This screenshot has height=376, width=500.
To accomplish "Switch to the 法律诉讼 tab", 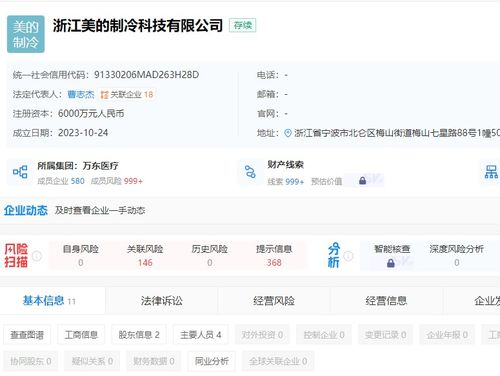I will tap(162, 301).
